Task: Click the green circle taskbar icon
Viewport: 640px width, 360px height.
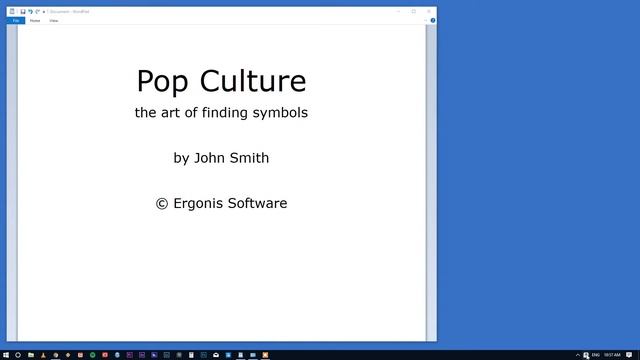Action: pos(93,355)
